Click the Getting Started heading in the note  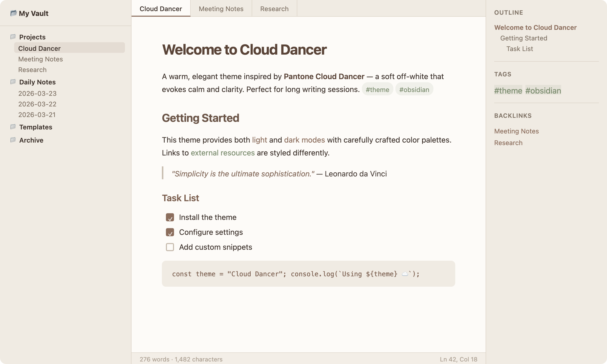pos(201,118)
